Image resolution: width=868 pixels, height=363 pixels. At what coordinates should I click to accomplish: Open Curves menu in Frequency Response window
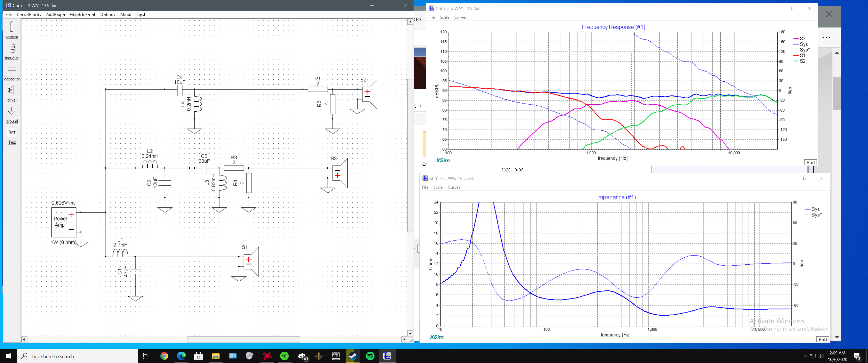460,17
